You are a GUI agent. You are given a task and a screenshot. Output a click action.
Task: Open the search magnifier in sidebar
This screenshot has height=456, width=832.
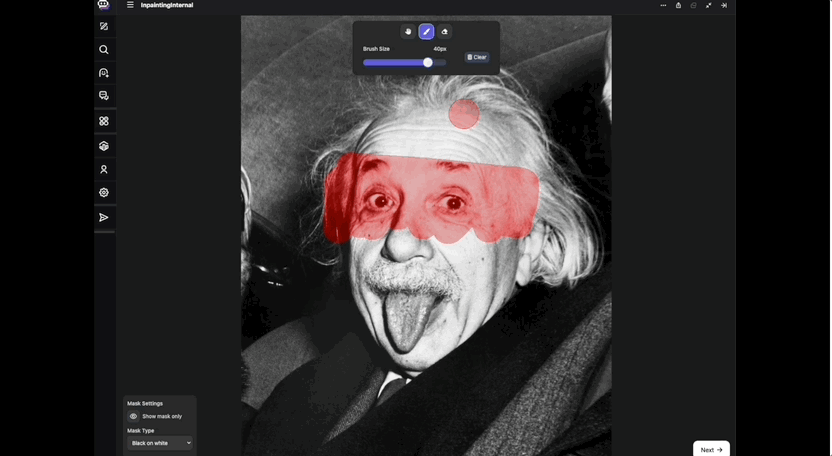(x=103, y=49)
